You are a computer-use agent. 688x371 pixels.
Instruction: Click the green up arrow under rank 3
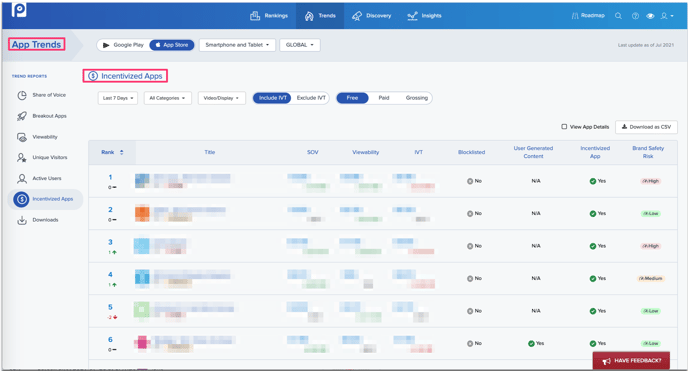[115, 253]
